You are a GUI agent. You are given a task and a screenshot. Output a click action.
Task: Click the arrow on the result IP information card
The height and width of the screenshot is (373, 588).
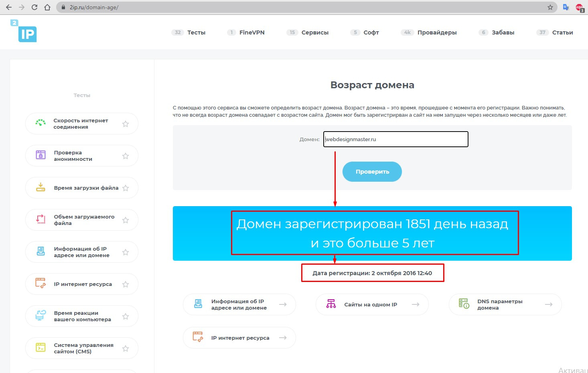[x=283, y=304]
